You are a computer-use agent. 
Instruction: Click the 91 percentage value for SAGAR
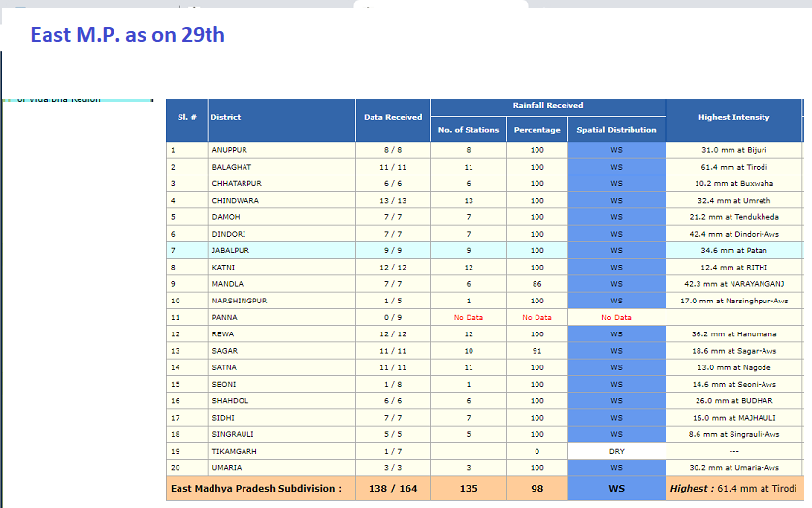tap(537, 351)
